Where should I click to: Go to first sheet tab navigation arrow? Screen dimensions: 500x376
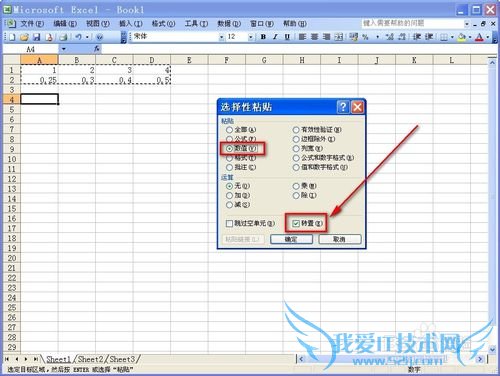coord(7,359)
